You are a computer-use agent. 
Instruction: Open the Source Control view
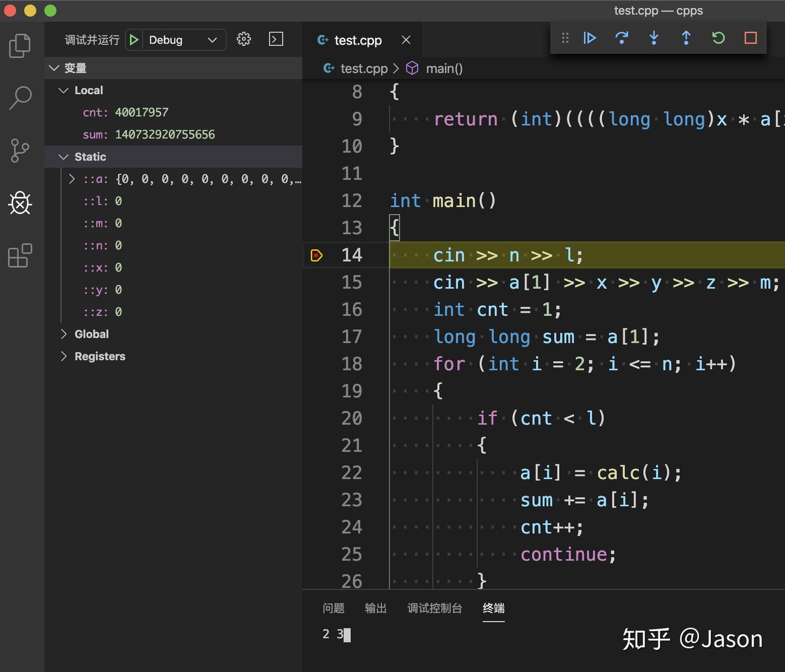pos(20,150)
